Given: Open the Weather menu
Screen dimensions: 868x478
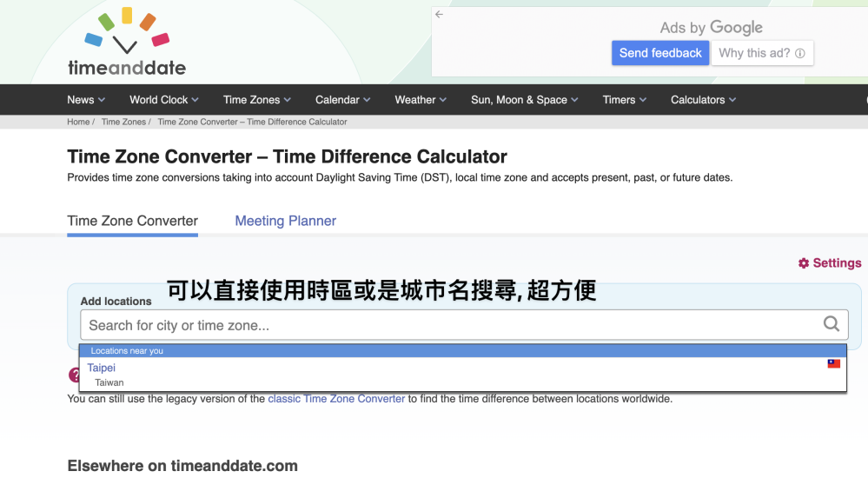Looking at the screenshot, I should click(421, 100).
